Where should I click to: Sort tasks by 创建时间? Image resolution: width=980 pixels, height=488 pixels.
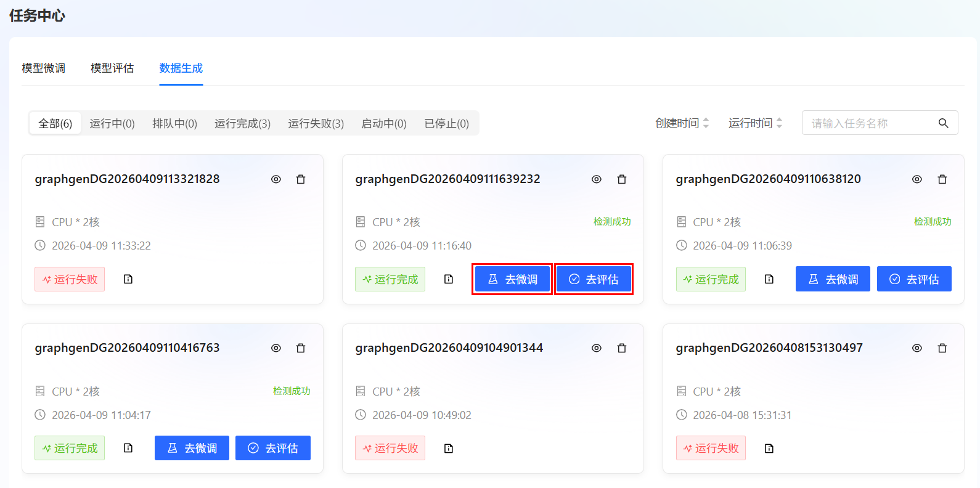tap(682, 123)
